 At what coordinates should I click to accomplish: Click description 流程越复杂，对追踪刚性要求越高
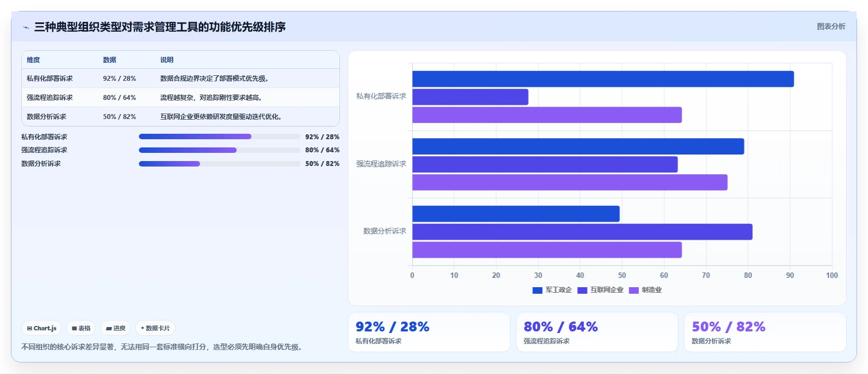pyautogui.click(x=211, y=98)
